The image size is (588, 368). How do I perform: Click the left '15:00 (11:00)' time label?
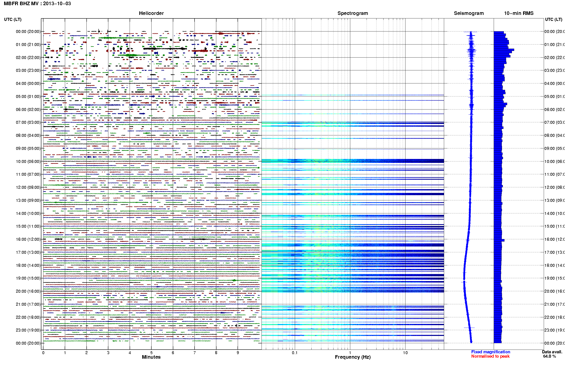(x=28, y=226)
